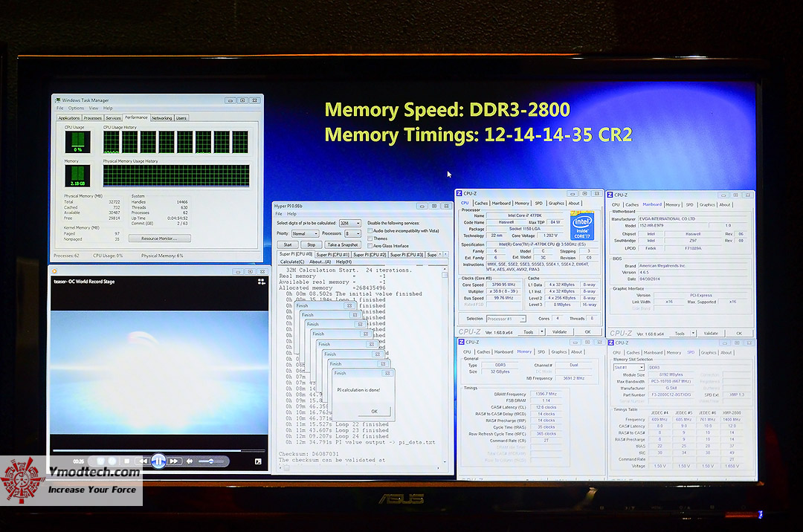Select Super PI [CPU #2] tab
Viewport: 803px width, 532px height.
370,255
